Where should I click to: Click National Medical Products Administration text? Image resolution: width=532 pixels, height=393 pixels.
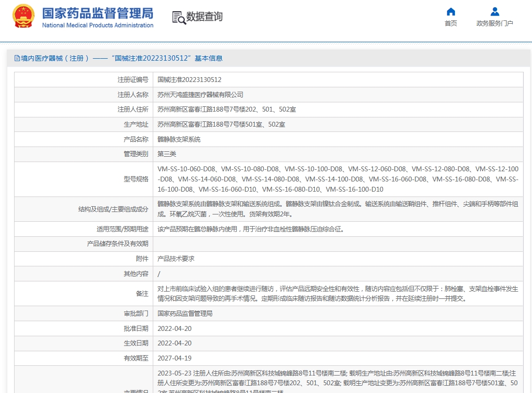(x=97, y=25)
